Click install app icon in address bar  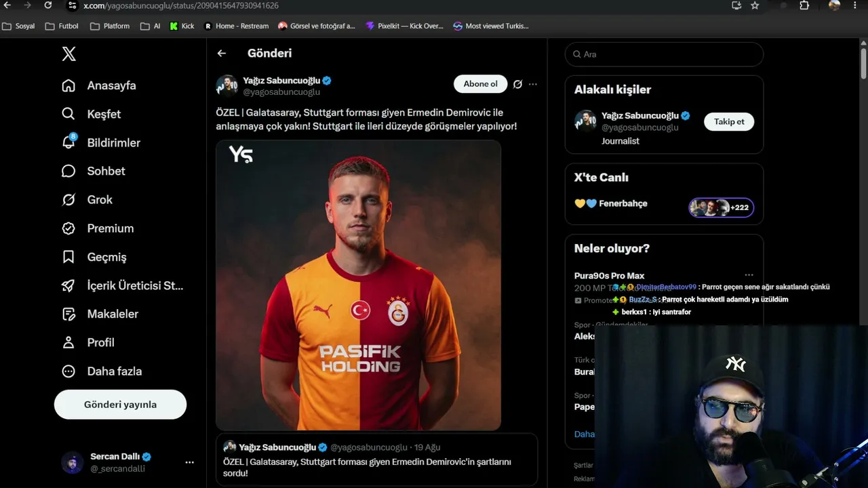pos(736,5)
